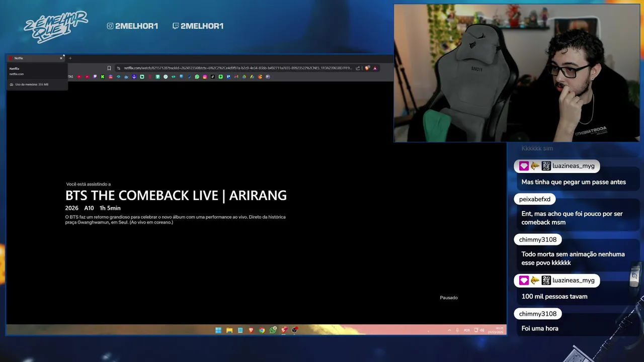Open a new browser tab
The image size is (644, 362).
pos(70,58)
